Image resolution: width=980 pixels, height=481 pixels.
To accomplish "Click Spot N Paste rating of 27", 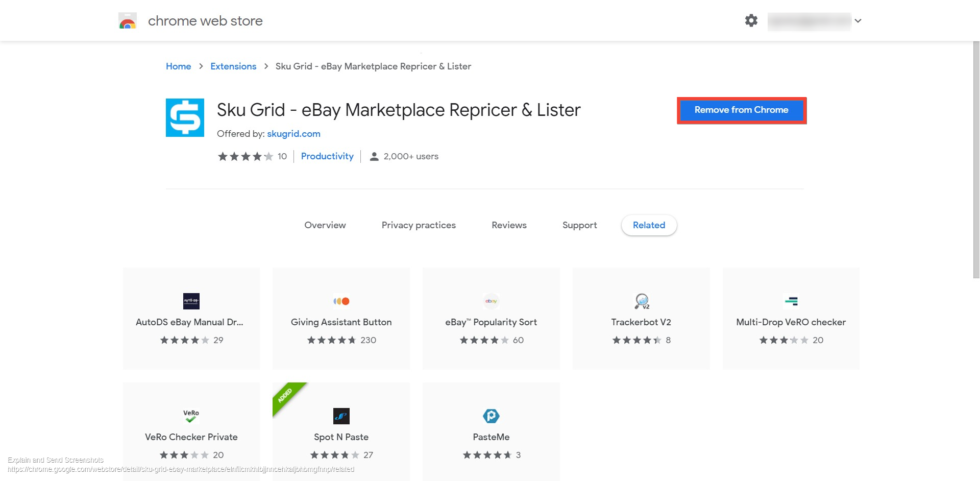I will click(341, 455).
